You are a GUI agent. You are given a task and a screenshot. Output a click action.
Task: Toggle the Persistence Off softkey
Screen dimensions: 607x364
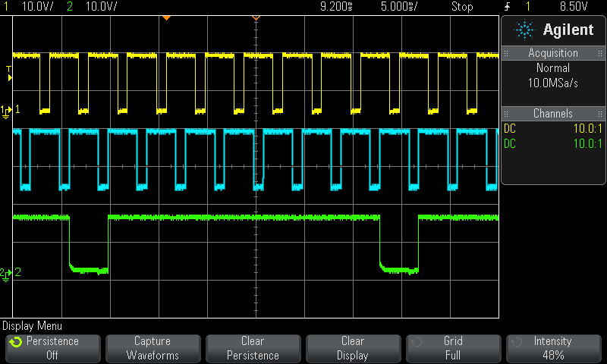(52, 348)
